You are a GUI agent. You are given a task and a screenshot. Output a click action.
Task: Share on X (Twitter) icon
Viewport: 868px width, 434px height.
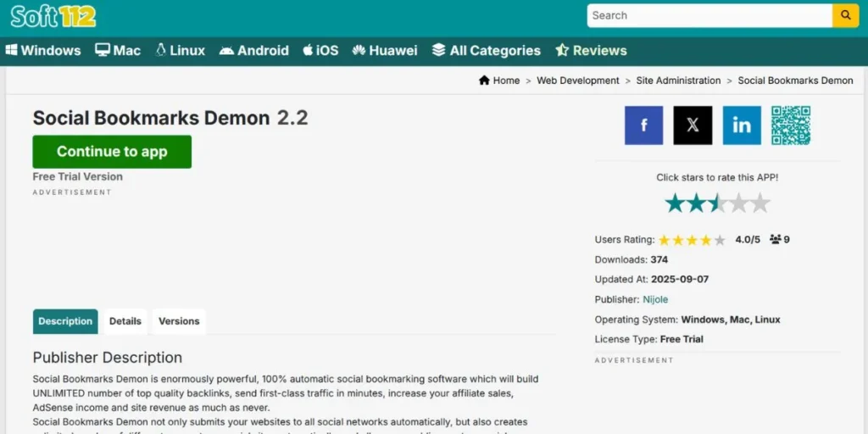click(x=693, y=125)
